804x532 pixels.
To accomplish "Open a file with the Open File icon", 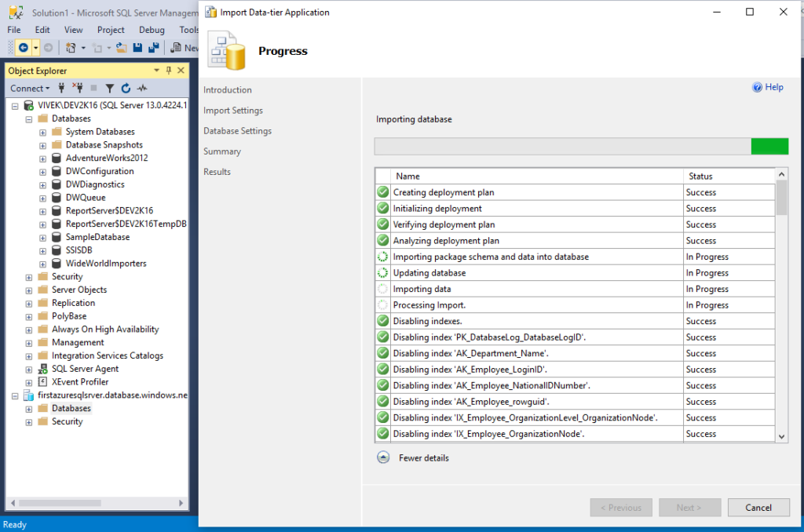I will [122, 47].
